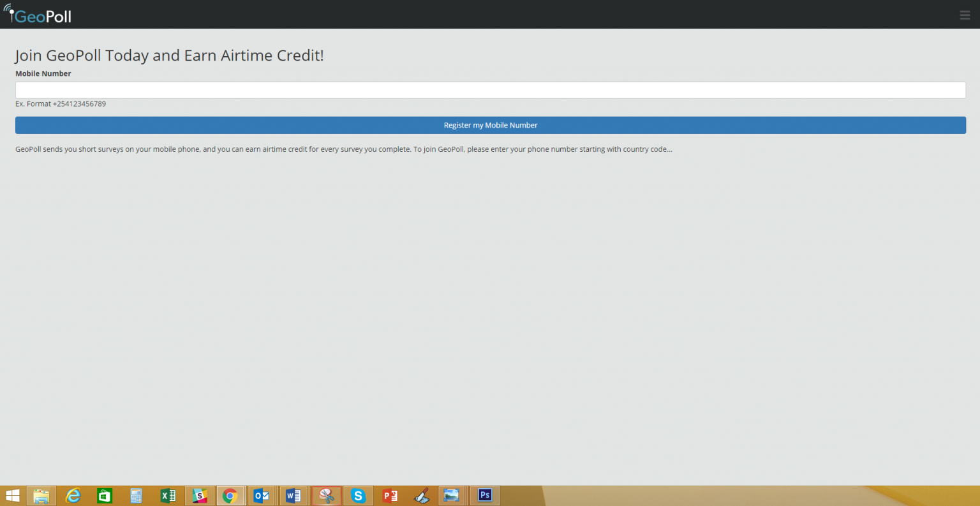Launch Internet Explorer from the taskbar
This screenshot has width=980, height=506.
point(73,496)
